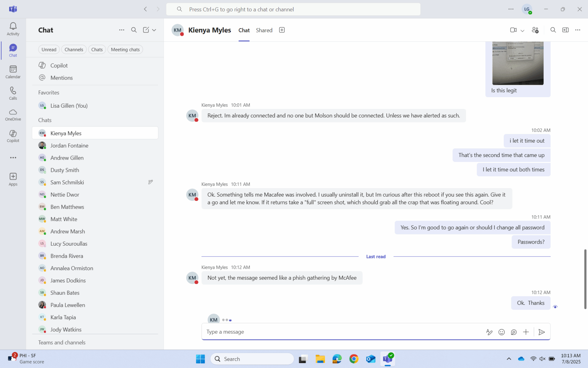Select the Chat tab in conversation header
588x368 pixels.
(244, 30)
